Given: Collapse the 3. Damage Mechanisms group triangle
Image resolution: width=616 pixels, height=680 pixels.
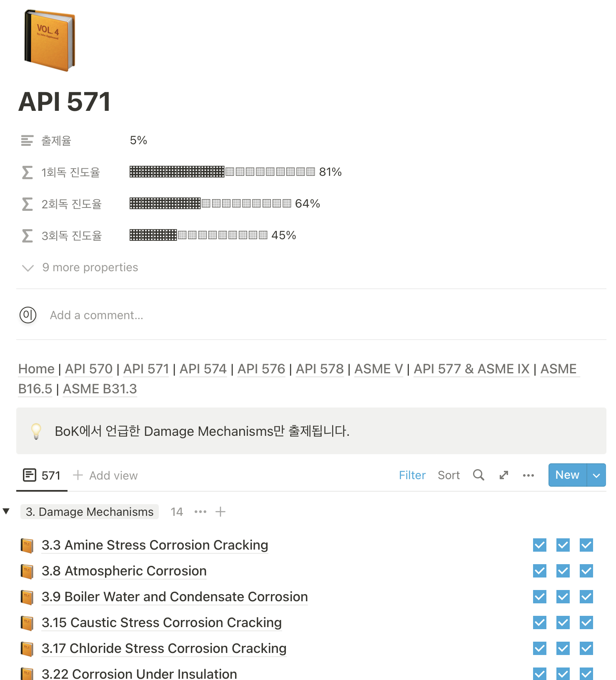Looking at the screenshot, I should point(6,511).
